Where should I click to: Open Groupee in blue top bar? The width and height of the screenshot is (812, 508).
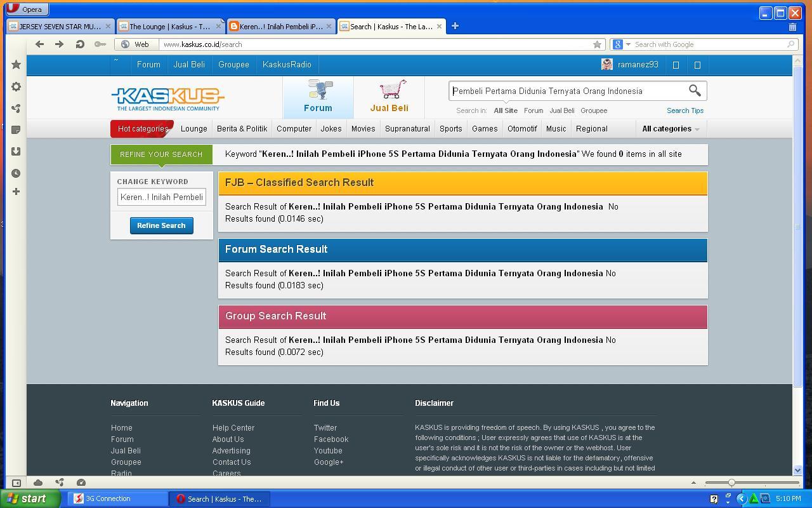(x=233, y=65)
